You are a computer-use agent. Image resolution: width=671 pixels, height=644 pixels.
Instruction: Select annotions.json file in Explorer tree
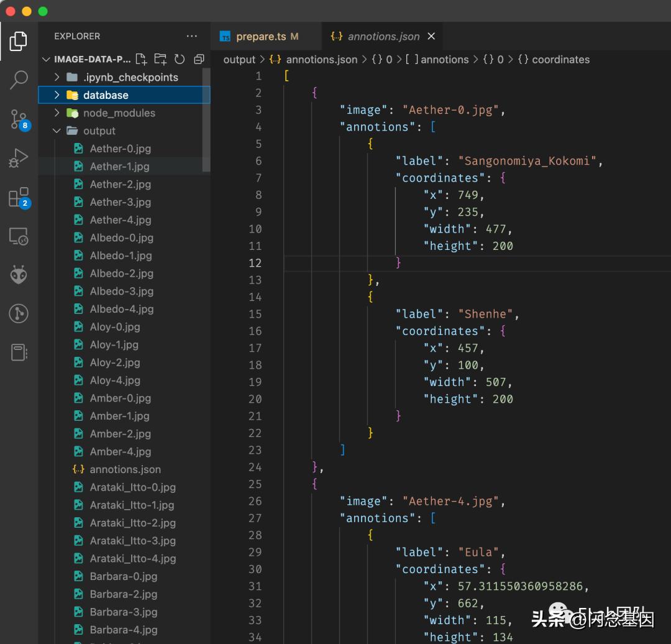coord(125,470)
